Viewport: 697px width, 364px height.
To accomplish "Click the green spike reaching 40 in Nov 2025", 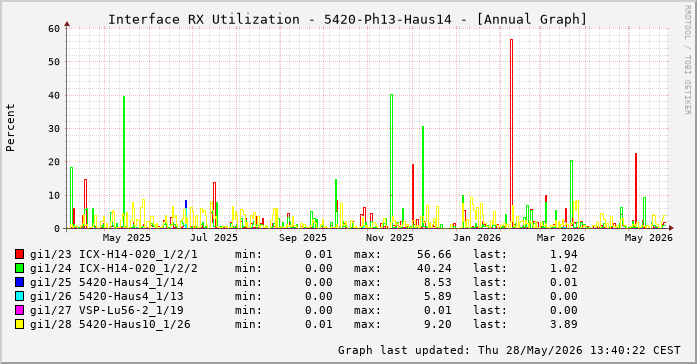I will (x=392, y=160).
